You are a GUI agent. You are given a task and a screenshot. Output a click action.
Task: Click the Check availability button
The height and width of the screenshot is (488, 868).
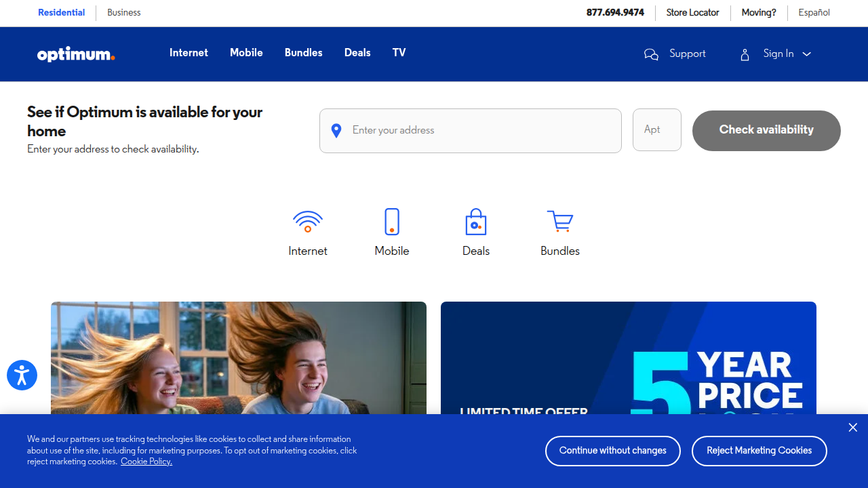pyautogui.click(x=766, y=131)
